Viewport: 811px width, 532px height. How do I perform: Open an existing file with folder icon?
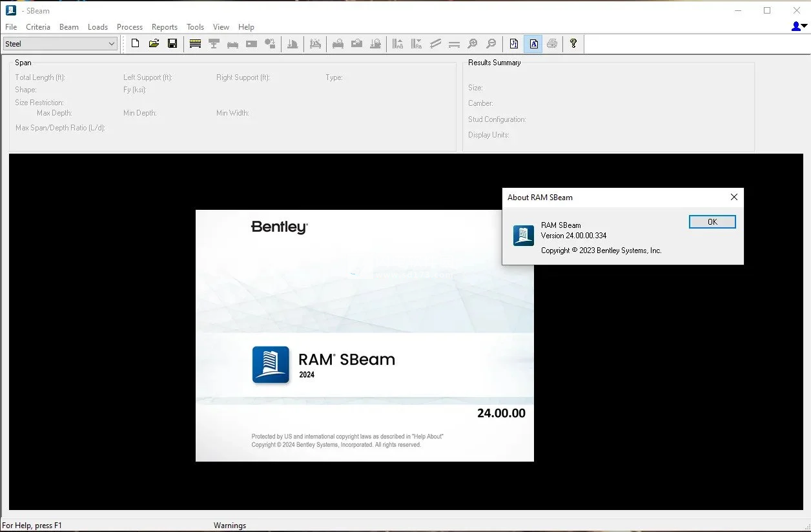(x=154, y=43)
